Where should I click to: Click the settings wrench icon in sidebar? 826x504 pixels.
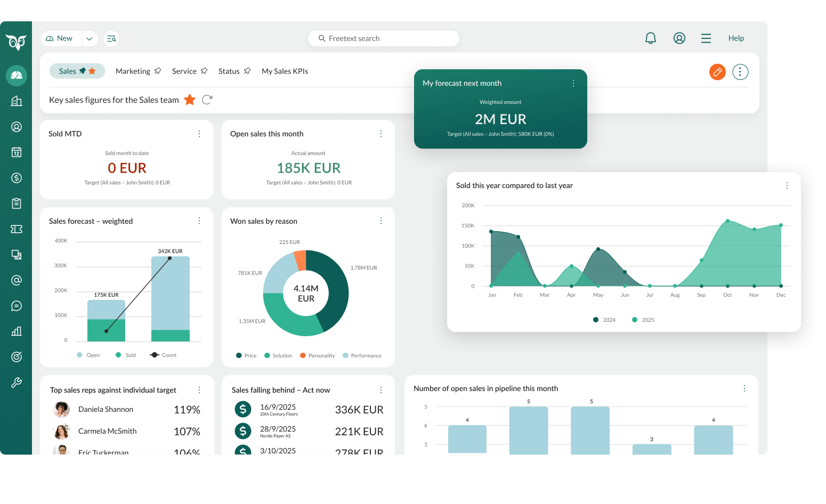(x=17, y=383)
